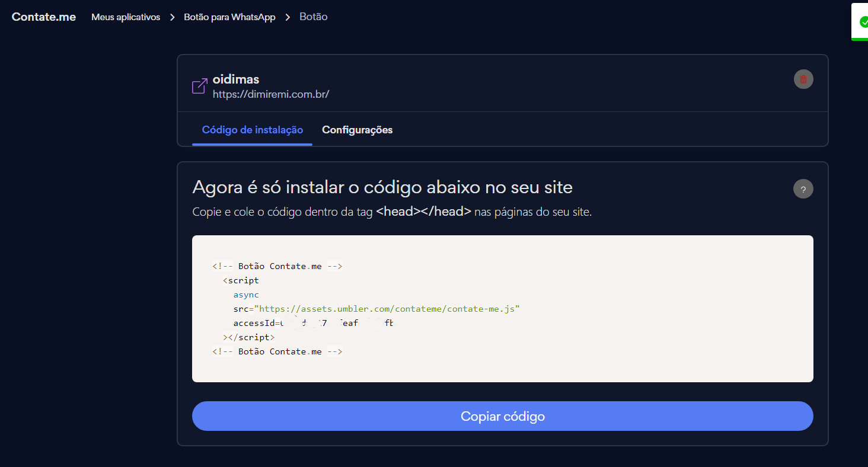
Task: Open the Meus aplicativos breadcrumb
Action: point(126,17)
